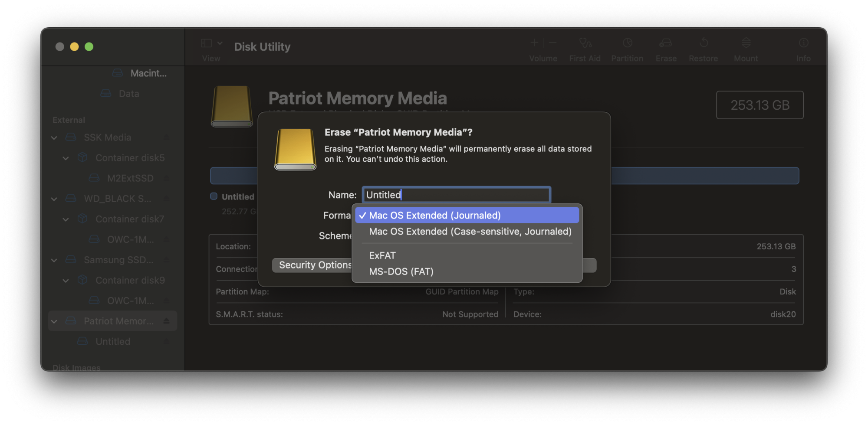This screenshot has width=868, height=425.
Task: Click the Not Supported S.M.A.R.T. value
Action: click(x=470, y=314)
